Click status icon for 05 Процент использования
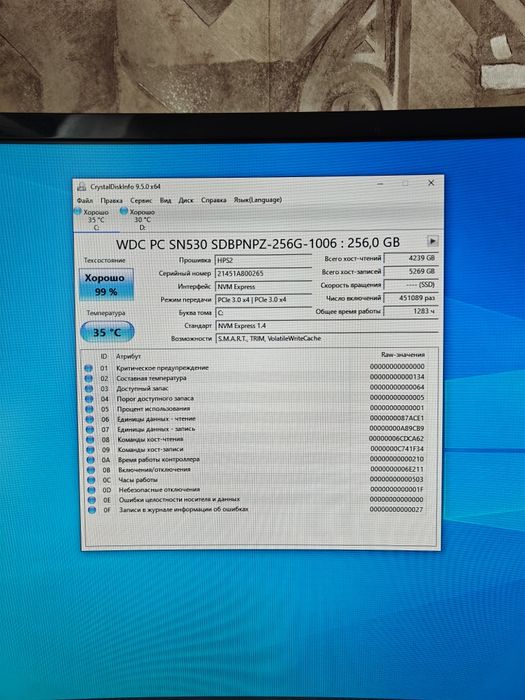Screen dimensions: 525x700 pyautogui.click(x=89, y=409)
